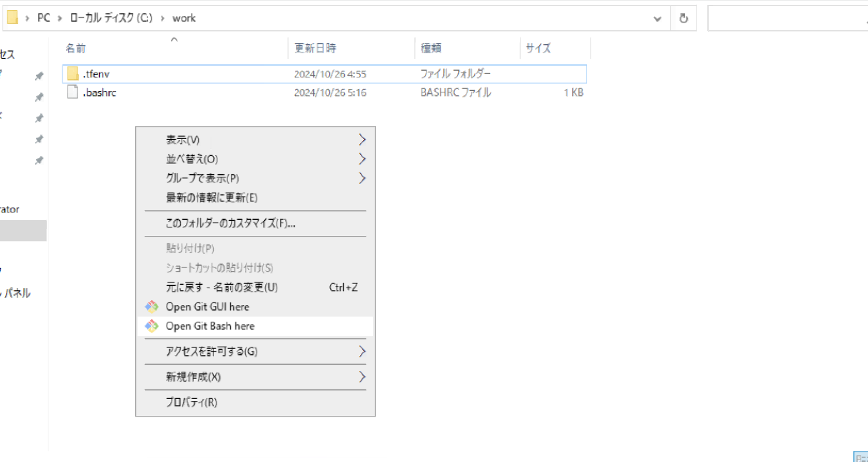Click the top pin icon in the sidebar

(x=39, y=75)
